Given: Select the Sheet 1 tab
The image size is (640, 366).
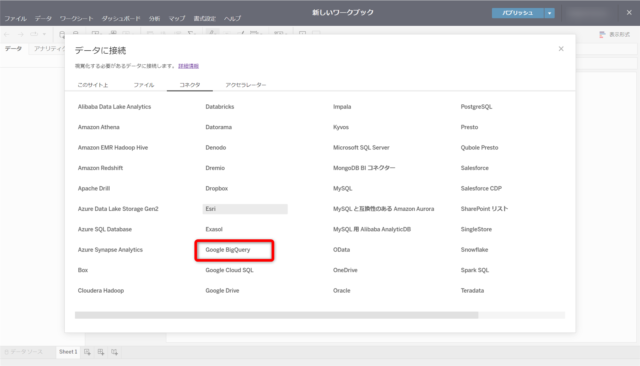Looking at the screenshot, I should [68, 352].
